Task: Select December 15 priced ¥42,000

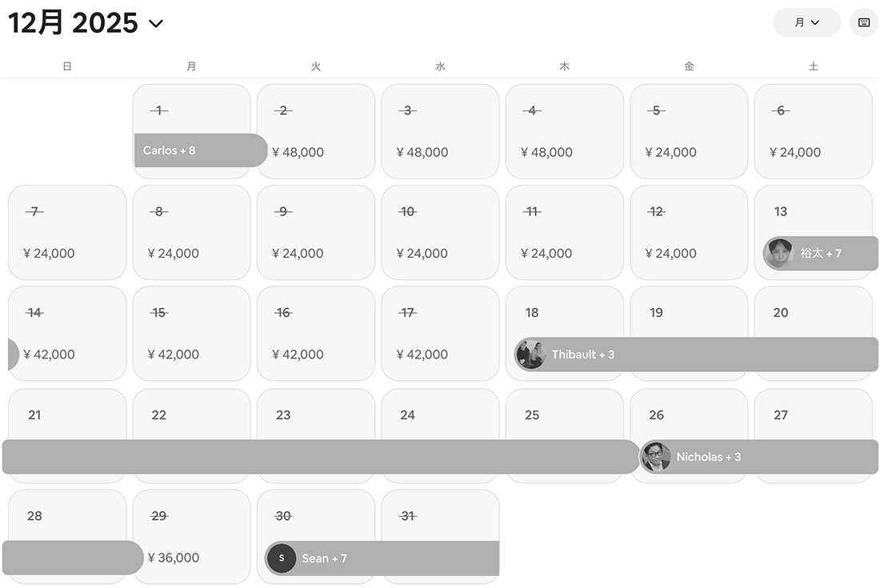Action: click(x=191, y=332)
